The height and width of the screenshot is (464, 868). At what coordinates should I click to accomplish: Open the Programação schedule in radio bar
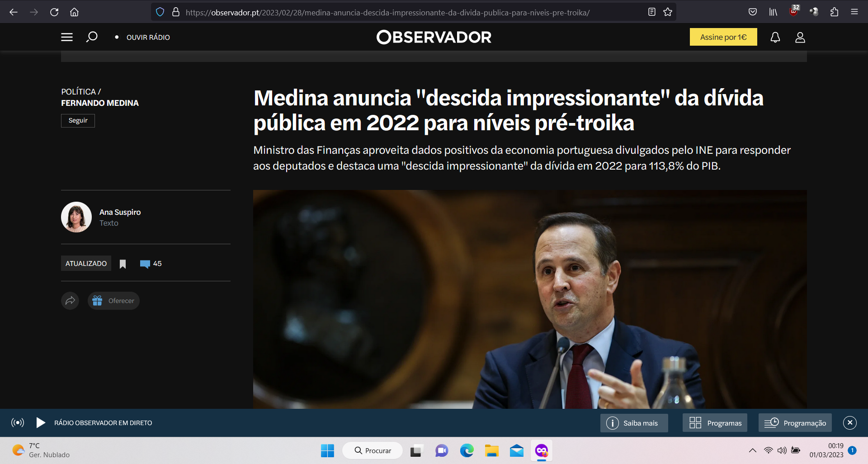[x=795, y=423]
